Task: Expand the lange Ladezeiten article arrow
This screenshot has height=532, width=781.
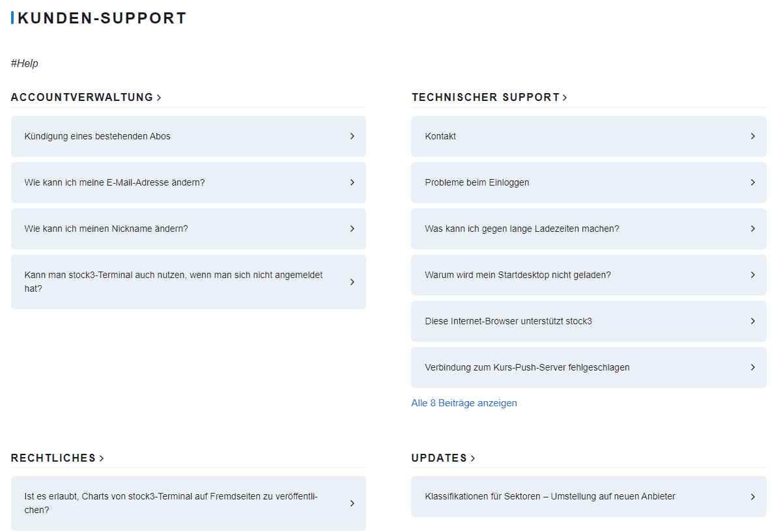Action: (752, 229)
